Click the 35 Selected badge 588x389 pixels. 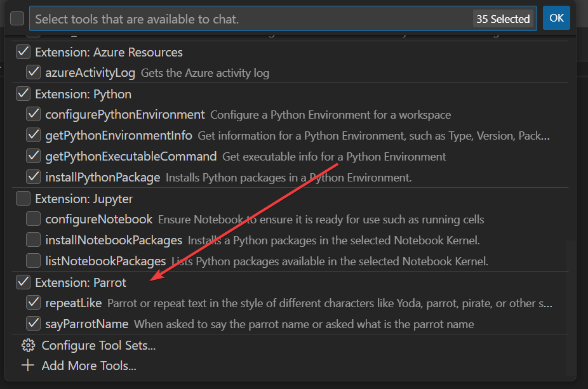504,18
